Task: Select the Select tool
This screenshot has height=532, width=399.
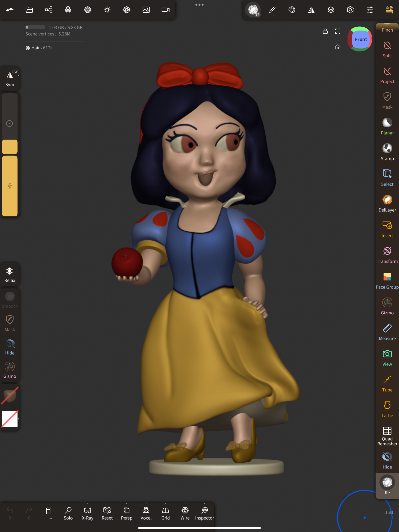Action: pyautogui.click(x=387, y=178)
